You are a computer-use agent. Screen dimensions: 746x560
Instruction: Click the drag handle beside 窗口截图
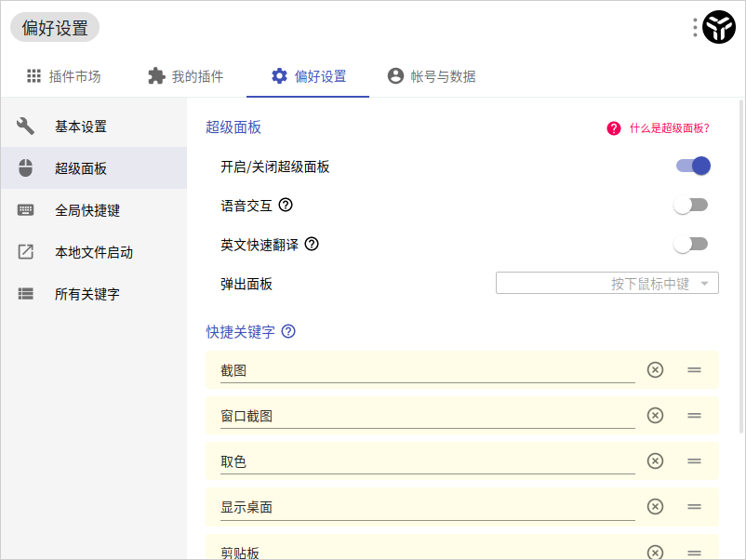[694, 415]
